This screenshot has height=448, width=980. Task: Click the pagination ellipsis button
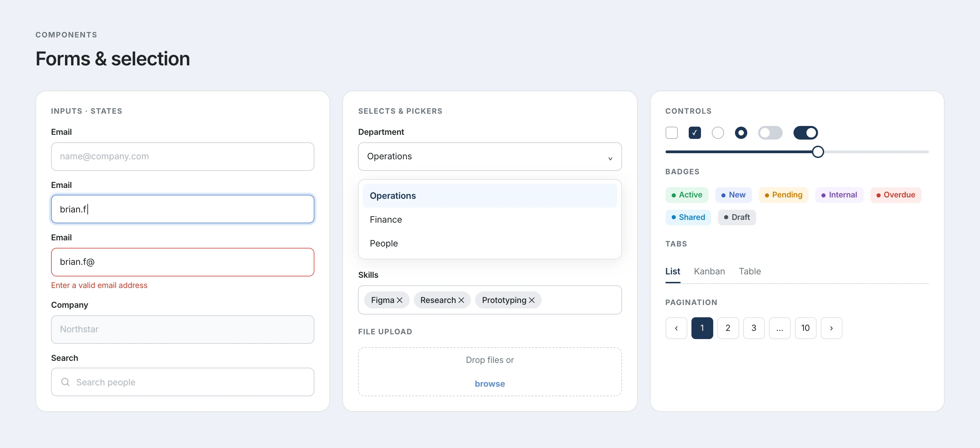[x=780, y=328]
